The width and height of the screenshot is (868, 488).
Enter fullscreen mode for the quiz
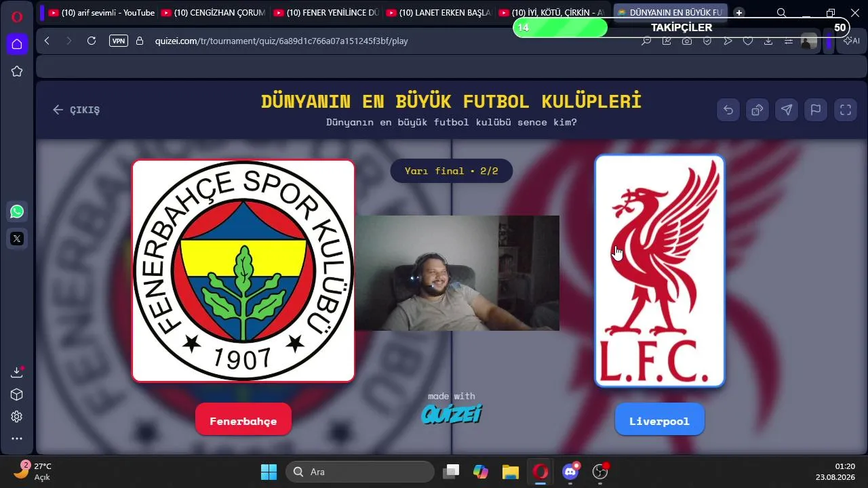846,110
